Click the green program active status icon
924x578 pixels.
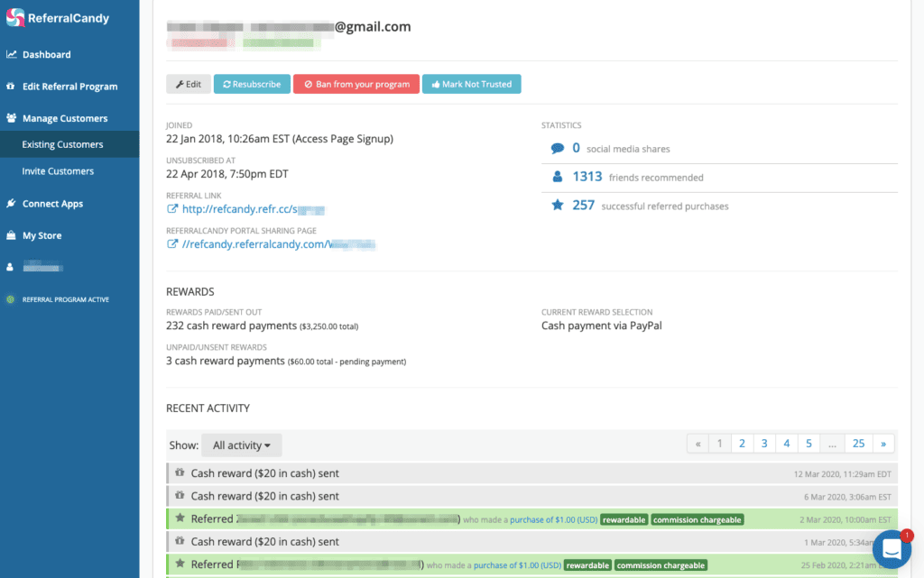10,299
